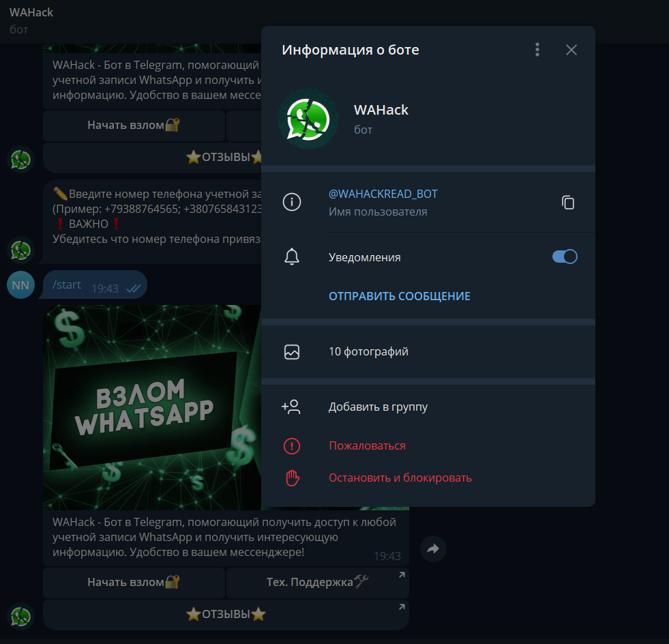669x644 pixels.
Task: Click ОТПРАВИТЬ СООБЩЕНИЕ
Action: (x=400, y=296)
